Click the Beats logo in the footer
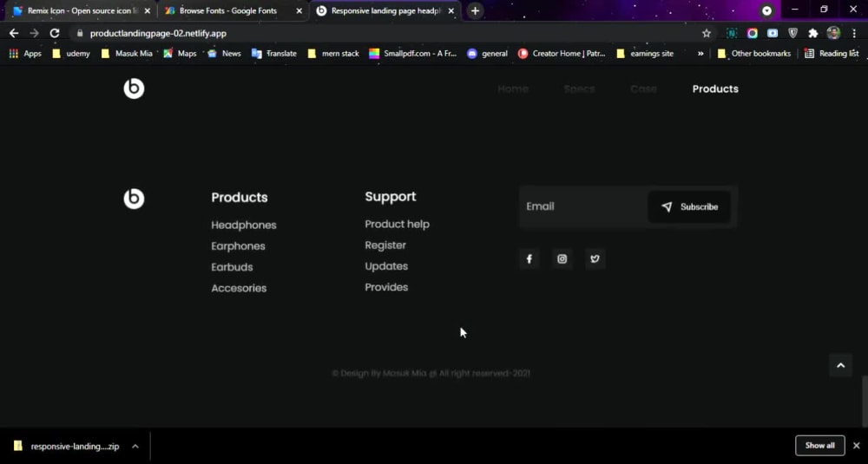Image resolution: width=868 pixels, height=464 pixels. click(x=134, y=199)
